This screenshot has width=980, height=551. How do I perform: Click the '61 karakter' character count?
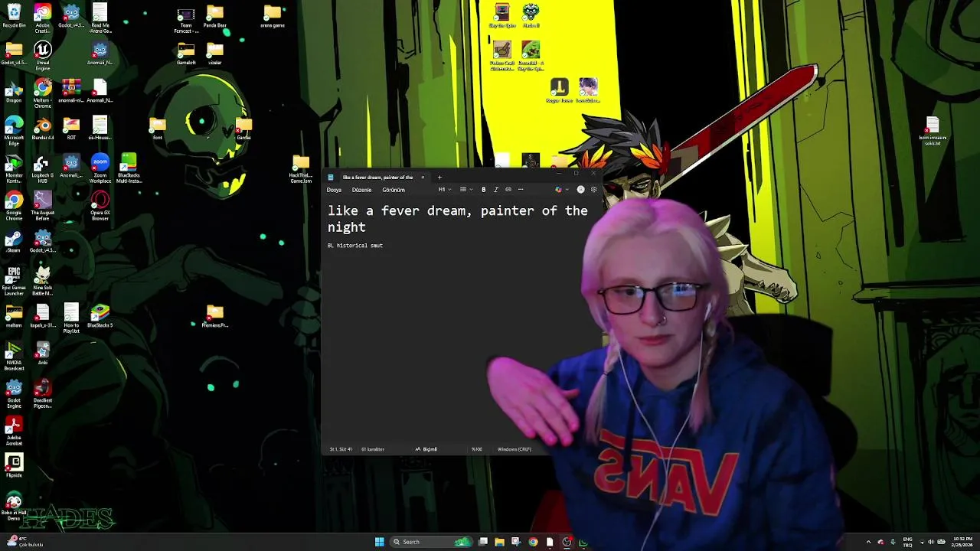(372, 449)
